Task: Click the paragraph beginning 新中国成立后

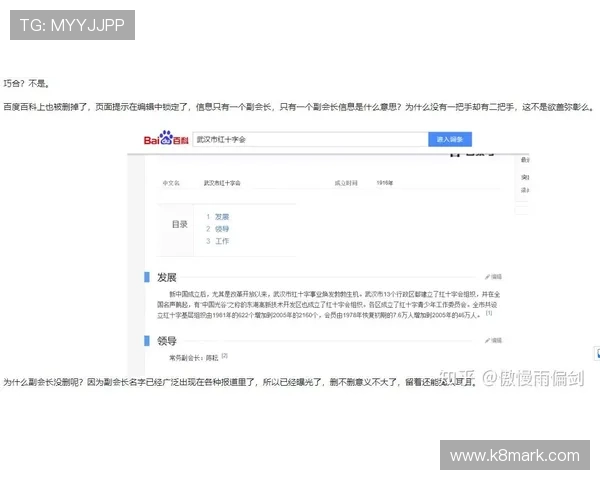Action: point(329,305)
